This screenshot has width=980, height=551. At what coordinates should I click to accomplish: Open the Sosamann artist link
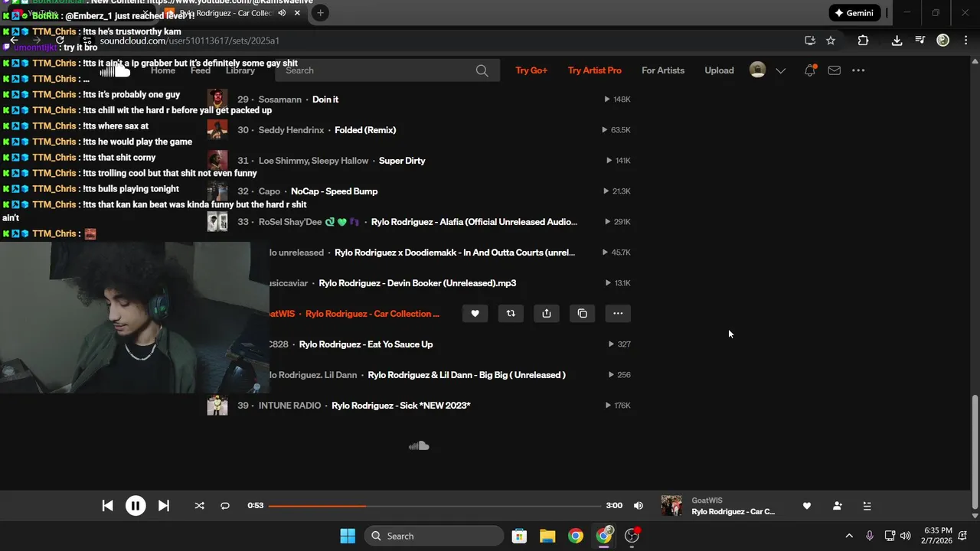(280, 99)
